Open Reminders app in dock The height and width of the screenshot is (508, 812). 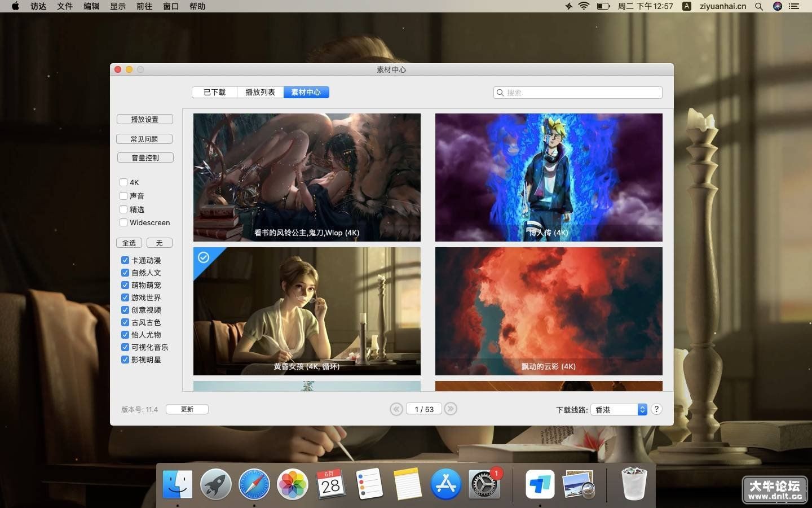coord(369,484)
